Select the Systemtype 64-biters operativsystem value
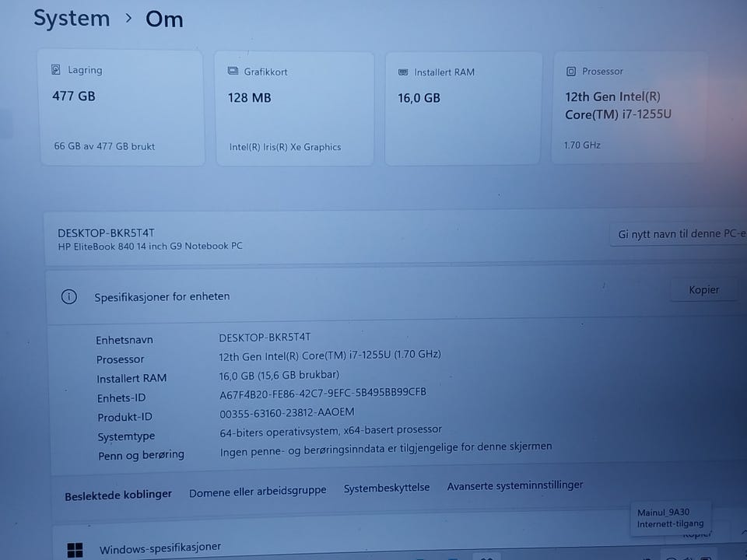 pyautogui.click(x=331, y=431)
